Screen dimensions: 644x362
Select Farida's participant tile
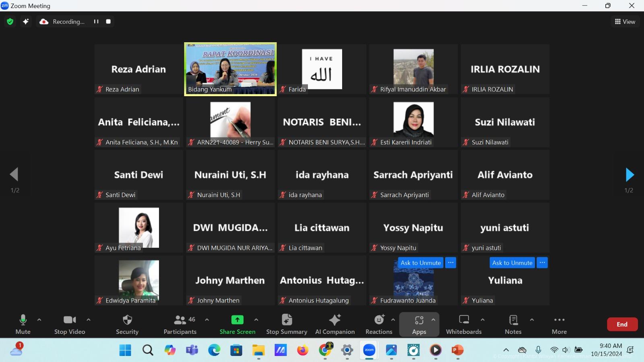pos(322,69)
